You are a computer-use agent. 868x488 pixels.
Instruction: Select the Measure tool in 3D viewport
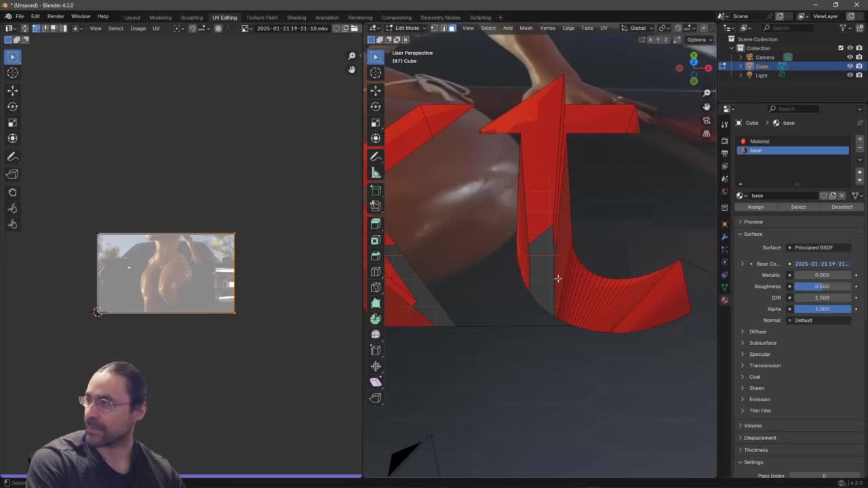tap(376, 173)
